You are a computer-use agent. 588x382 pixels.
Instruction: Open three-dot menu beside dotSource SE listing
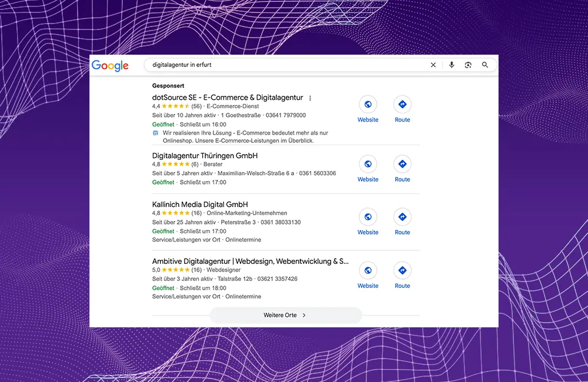(310, 98)
